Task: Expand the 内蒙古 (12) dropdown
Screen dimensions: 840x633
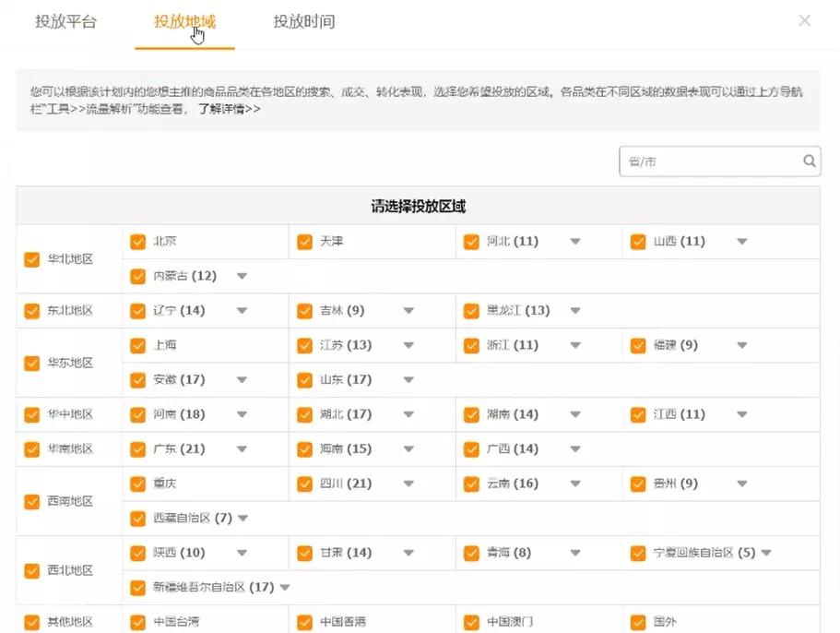Action: [243, 275]
